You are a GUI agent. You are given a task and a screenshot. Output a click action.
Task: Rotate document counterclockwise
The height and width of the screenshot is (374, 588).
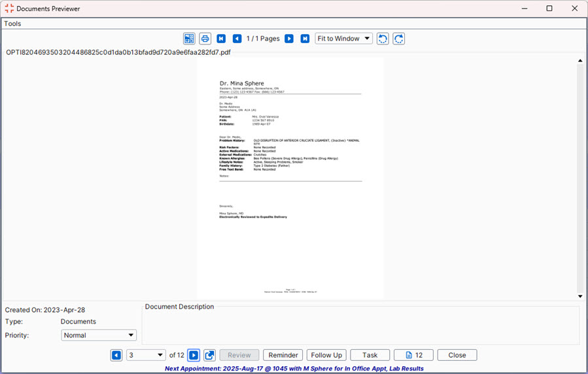(x=383, y=39)
